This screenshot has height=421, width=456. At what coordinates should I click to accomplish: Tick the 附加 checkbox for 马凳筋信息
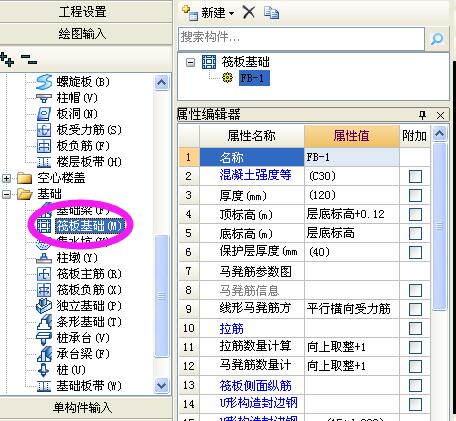(415, 290)
